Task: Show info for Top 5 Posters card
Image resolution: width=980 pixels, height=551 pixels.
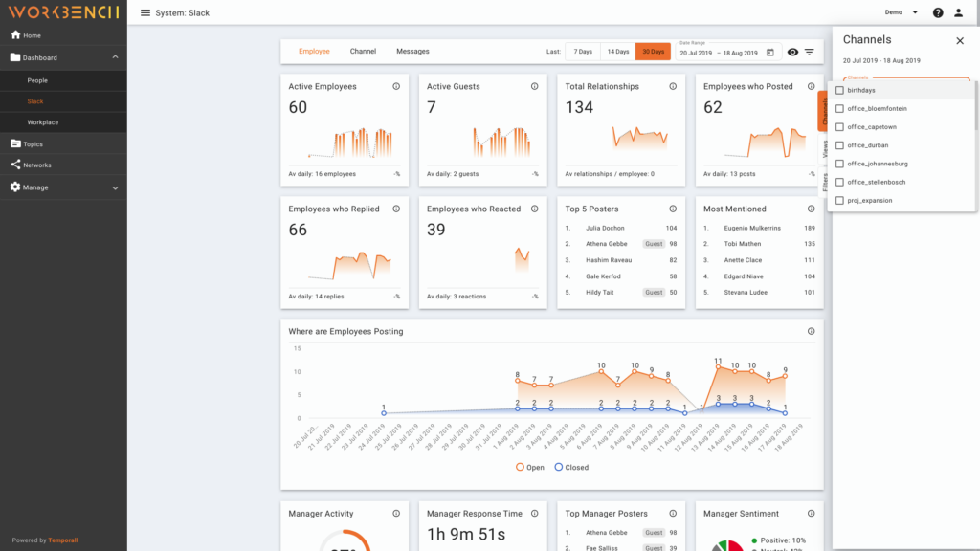Action: [x=673, y=209]
